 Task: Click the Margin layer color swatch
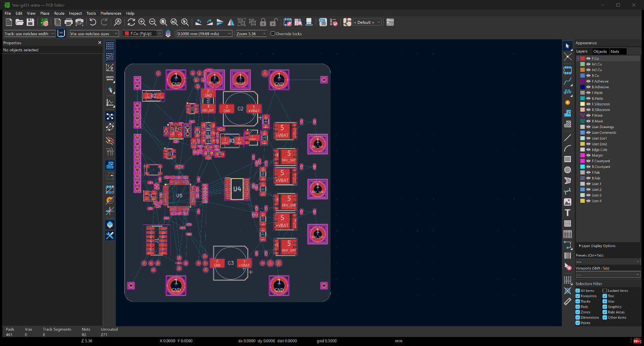(x=582, y=155)
